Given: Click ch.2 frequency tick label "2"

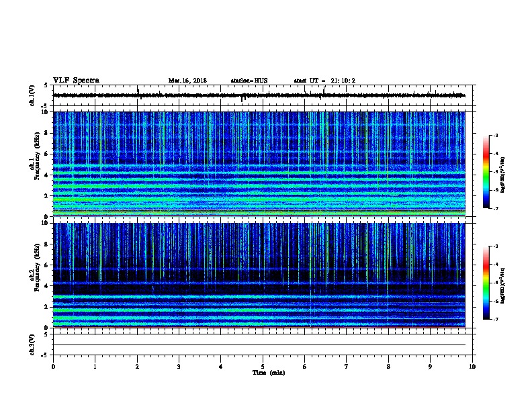Looking at the screenshot, I should [46, 307].
